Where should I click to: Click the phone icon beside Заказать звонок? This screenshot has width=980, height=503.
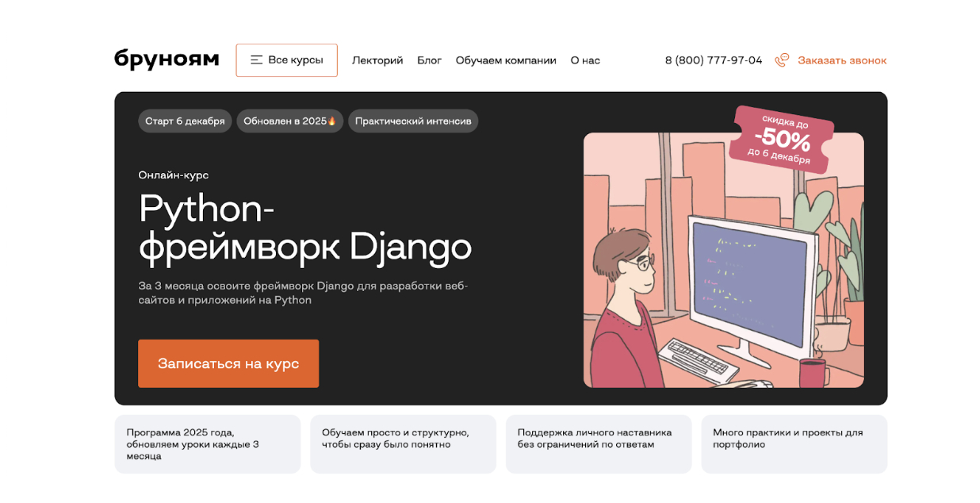pos(782,60)
